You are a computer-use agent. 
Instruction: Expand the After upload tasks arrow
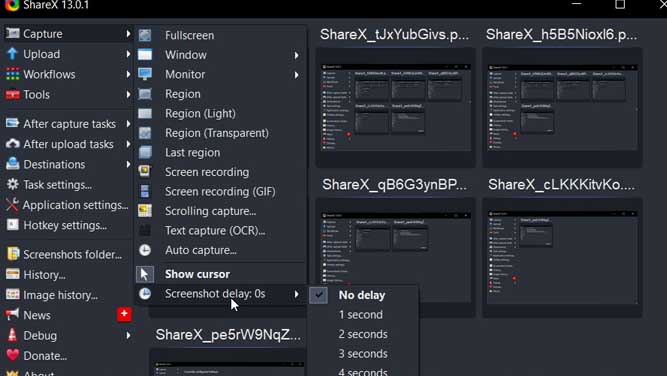point(128,144)
